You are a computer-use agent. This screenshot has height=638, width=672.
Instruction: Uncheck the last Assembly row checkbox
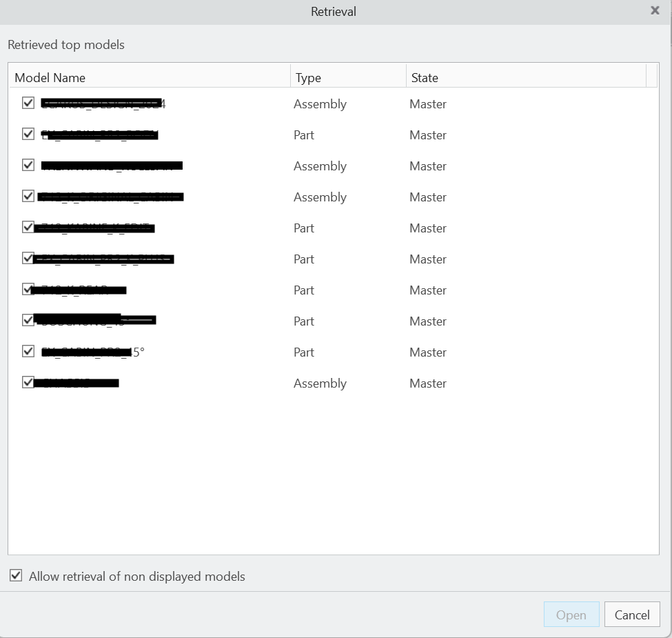(28, 381)
